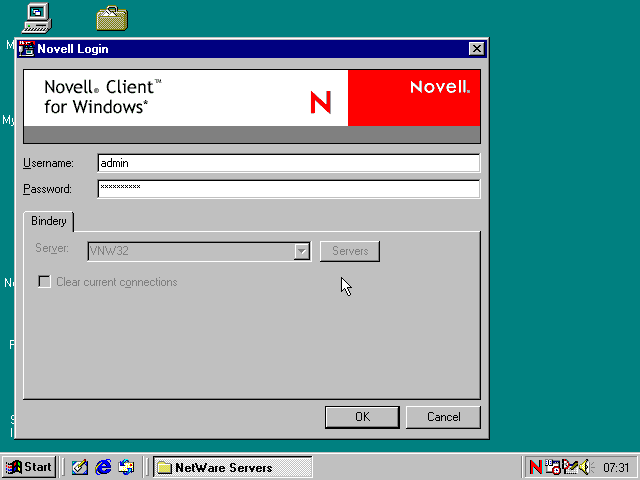Click the Task Scheduler tray icon
Viewport: 640px width, 480px height.
552,467
